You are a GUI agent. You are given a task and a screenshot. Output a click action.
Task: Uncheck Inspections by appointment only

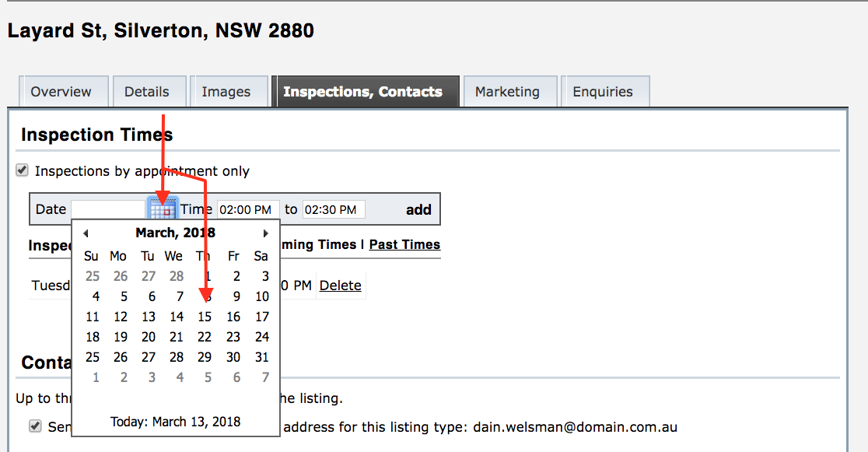click(22, 170)
